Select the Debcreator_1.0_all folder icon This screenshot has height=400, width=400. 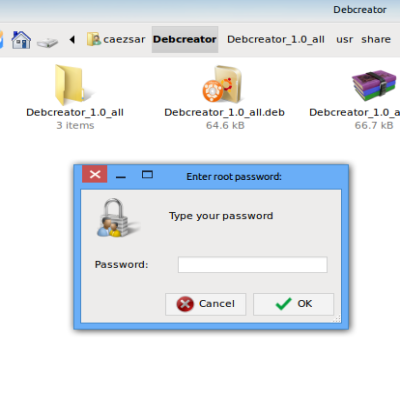[x=71, y=85]
